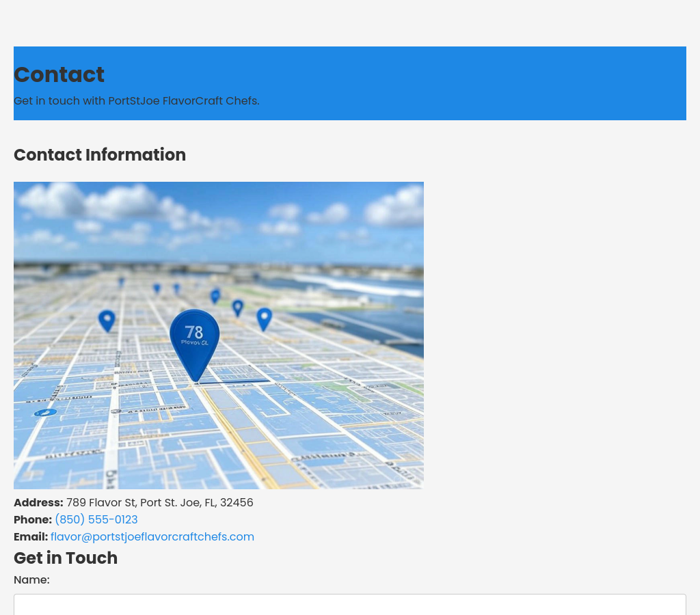
Task: Click empty space on the blue header banner
Action: 479,82
